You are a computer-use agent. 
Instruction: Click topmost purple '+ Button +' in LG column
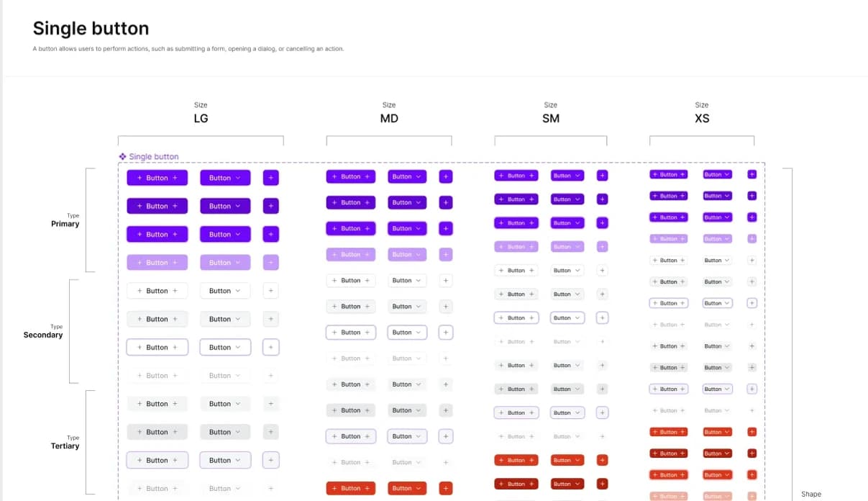pyautogui.click(x=157, y=178)
